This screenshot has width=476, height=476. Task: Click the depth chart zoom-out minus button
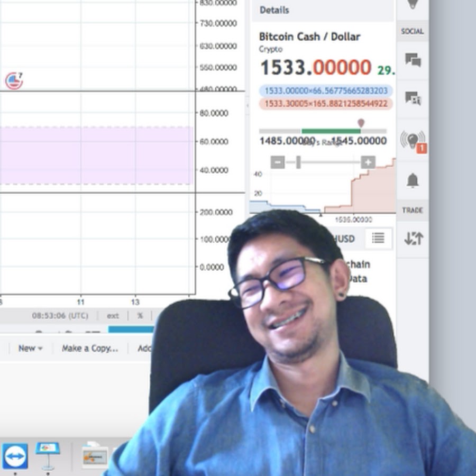(x=278, y=162)
